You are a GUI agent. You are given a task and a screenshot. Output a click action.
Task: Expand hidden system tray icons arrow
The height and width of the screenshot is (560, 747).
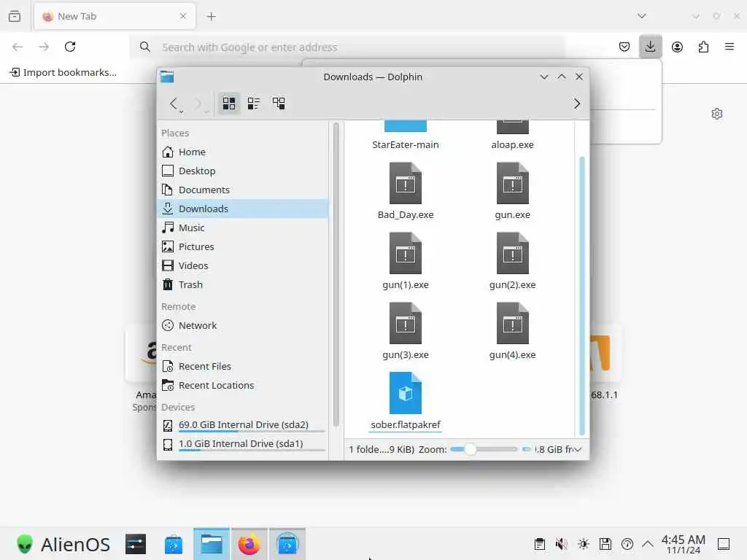pos(648,544)
